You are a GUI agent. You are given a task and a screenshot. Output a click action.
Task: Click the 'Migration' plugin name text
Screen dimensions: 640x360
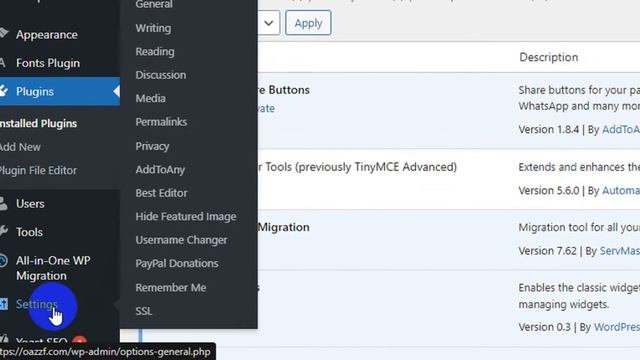[284, 227]
